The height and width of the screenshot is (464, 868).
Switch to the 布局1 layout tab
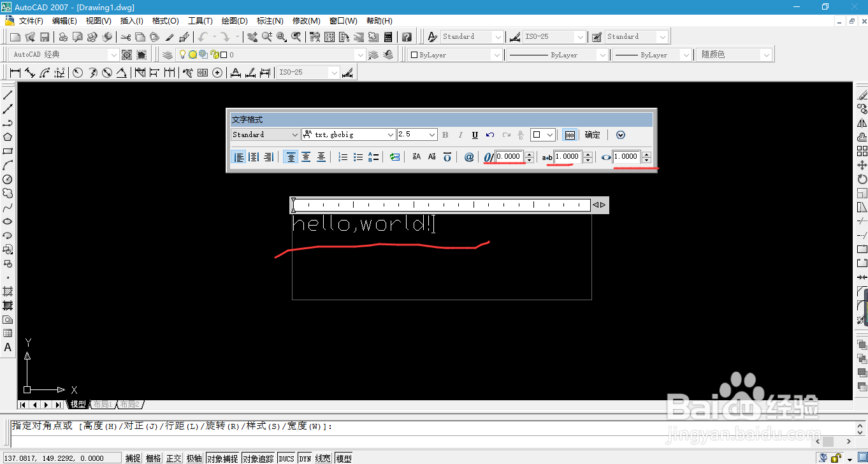point(102,405)
